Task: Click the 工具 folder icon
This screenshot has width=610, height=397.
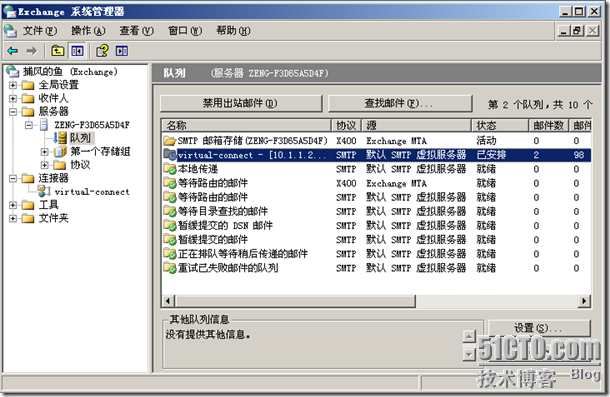Action: [x=28, y=205]
